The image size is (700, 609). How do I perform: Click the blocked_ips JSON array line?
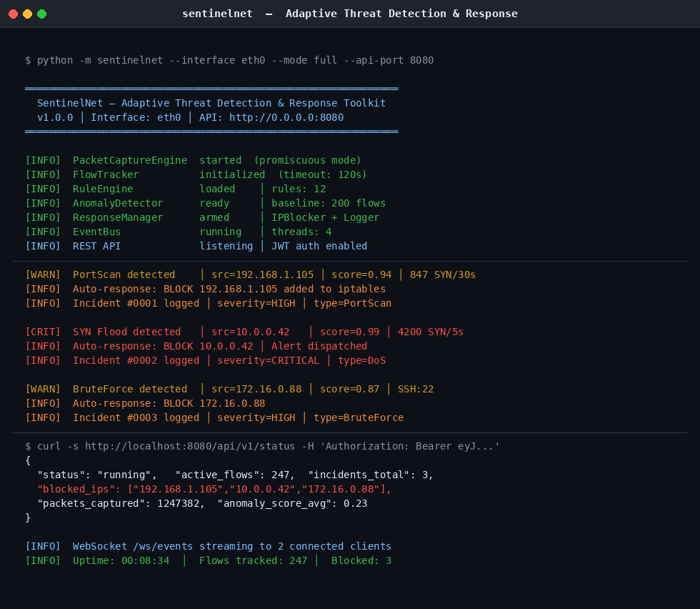pos(214,489)
